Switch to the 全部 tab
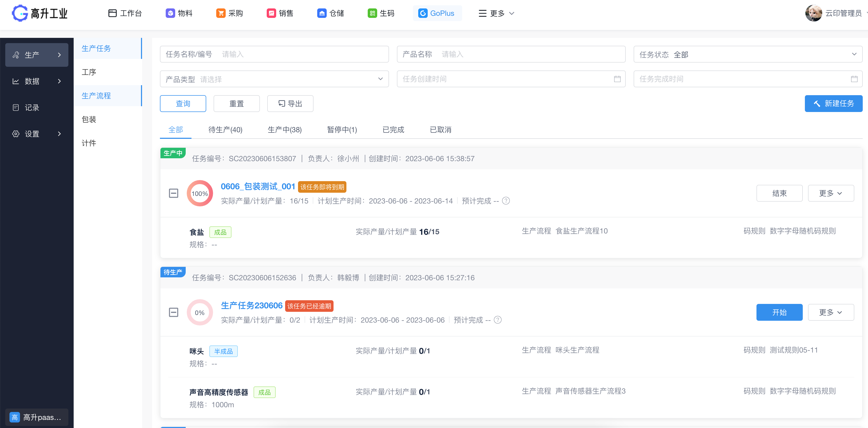Viewport: 868px width, 428px height. tap(175, 130)
